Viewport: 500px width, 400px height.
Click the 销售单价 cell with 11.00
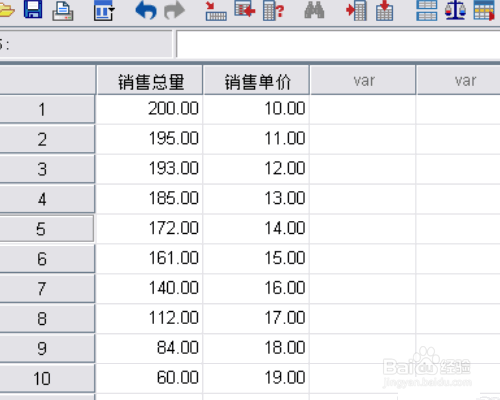coord(256,139)
